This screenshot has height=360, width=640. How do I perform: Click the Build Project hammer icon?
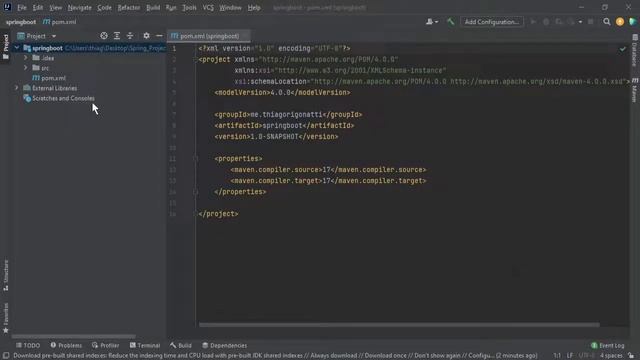pyautogui.click(x=451, y=22)
